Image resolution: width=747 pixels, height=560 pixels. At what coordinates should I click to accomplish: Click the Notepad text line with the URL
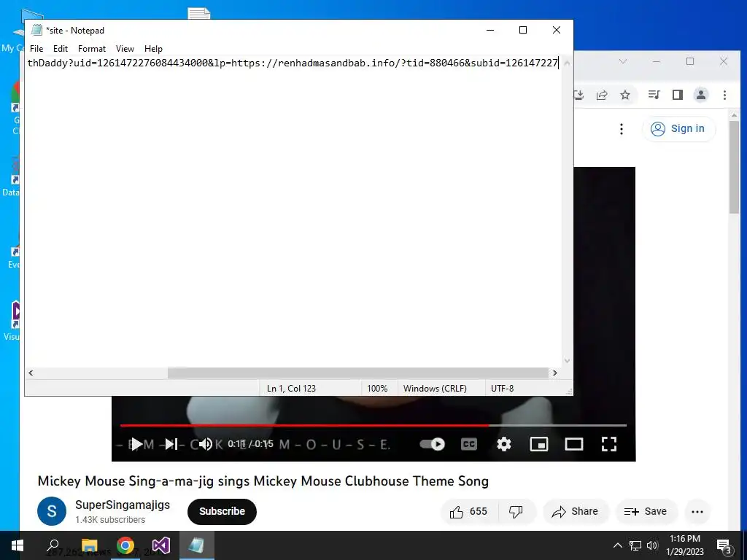(293, 63)
